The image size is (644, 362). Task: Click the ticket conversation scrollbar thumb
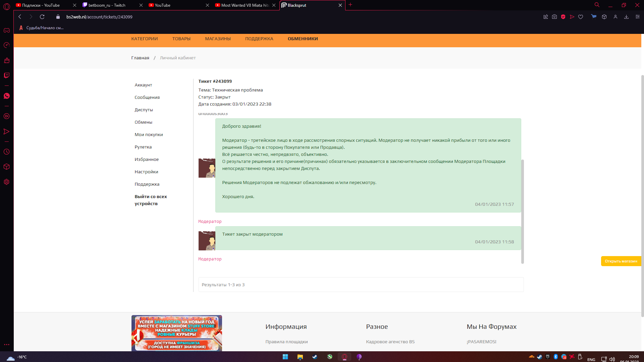pos(522,212)
